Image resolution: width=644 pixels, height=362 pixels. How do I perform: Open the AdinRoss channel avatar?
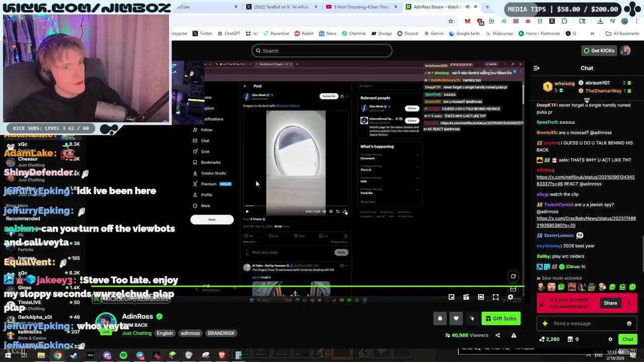(106, 323)
